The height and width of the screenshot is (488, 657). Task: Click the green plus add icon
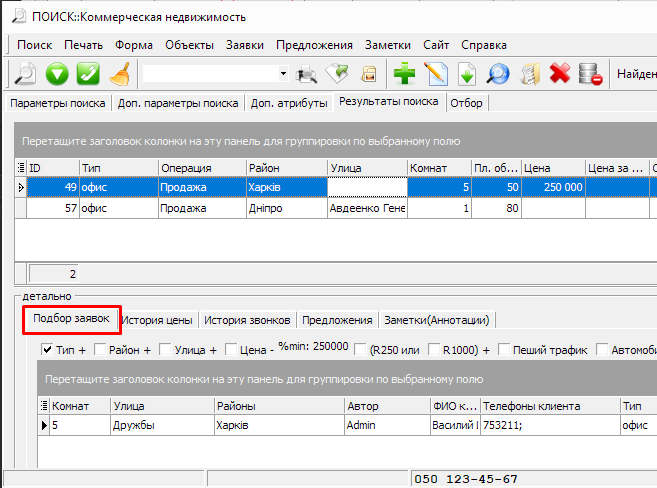point(404,74)
